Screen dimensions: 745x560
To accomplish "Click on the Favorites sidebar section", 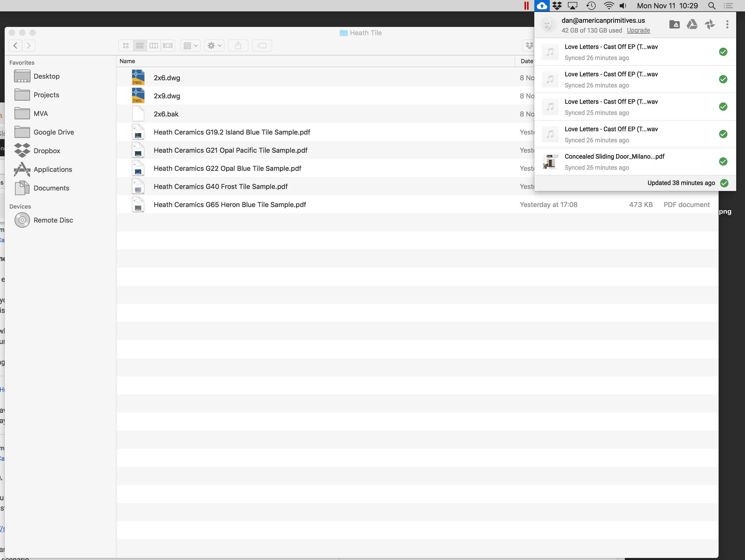I will coord(22,62).
